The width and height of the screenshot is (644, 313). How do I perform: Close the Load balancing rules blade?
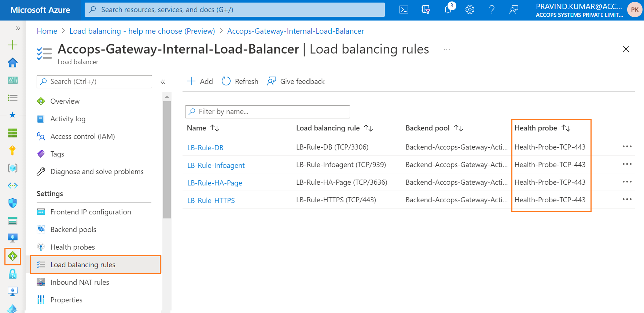coord(626,49)
